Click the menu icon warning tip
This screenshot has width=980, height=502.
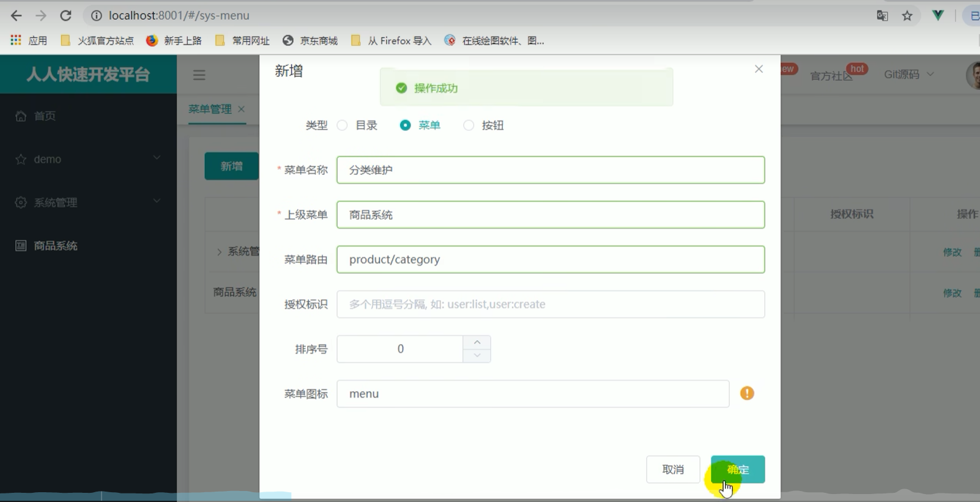(747, 393)
